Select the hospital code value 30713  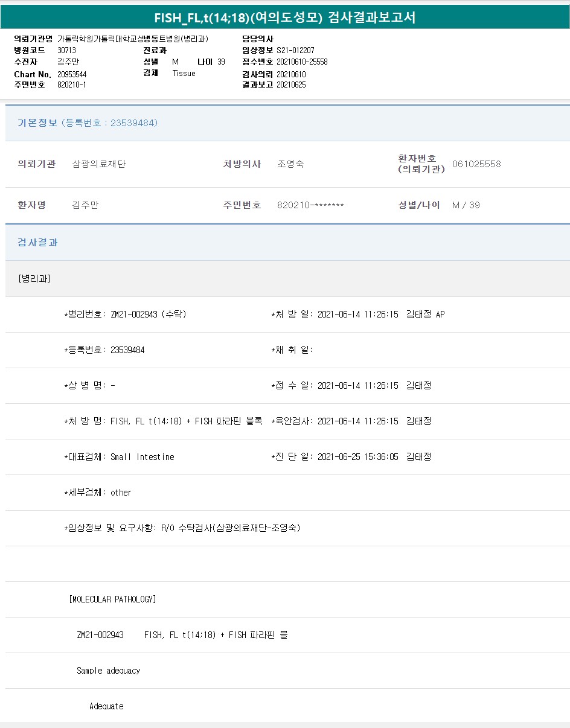[66, 51]
